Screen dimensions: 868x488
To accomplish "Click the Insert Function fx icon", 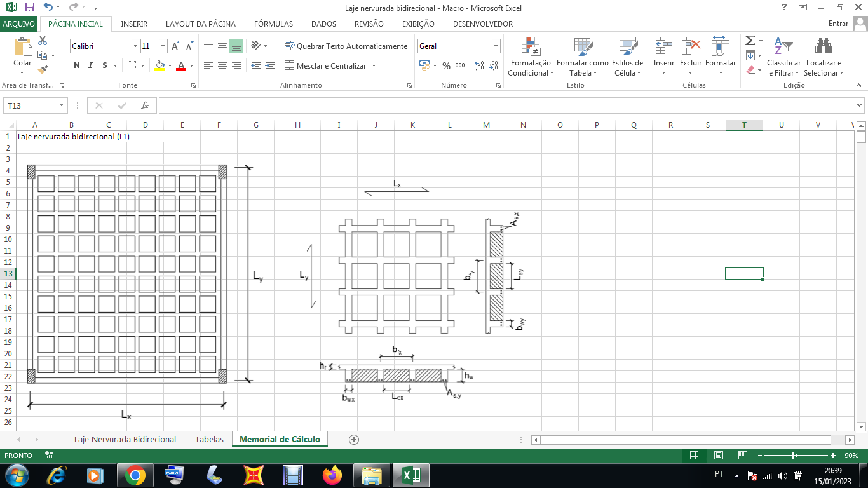I will [145, 105].
